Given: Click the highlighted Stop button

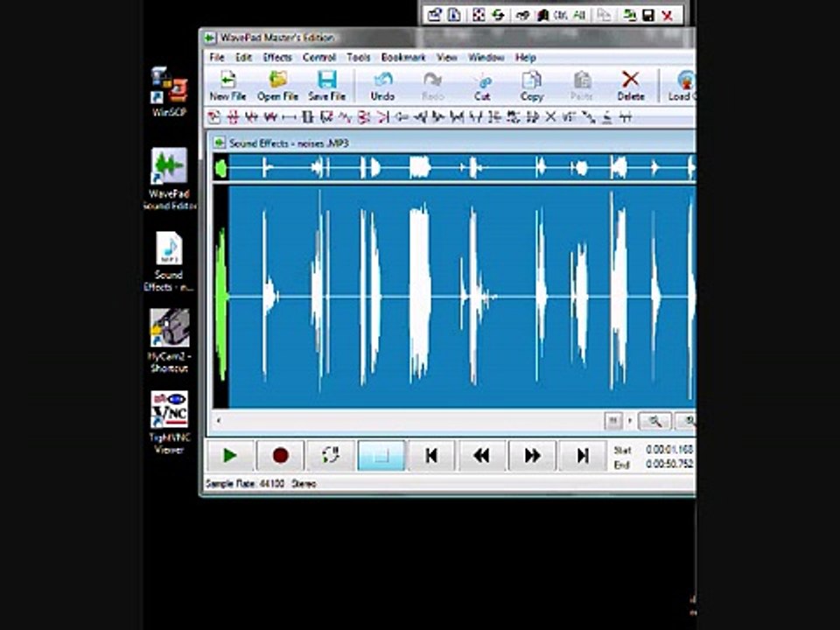Looking at the screenshot, I should click(381, 455).
